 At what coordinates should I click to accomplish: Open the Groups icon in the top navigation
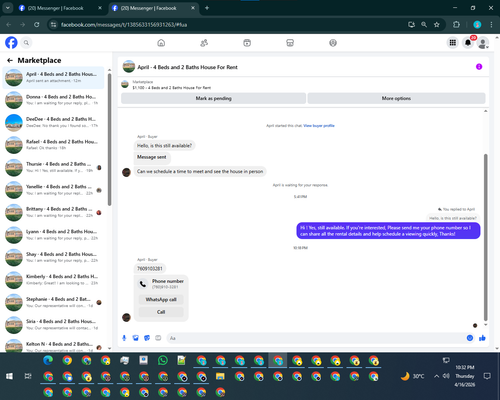pyautogui.click(x=333, y=43)
